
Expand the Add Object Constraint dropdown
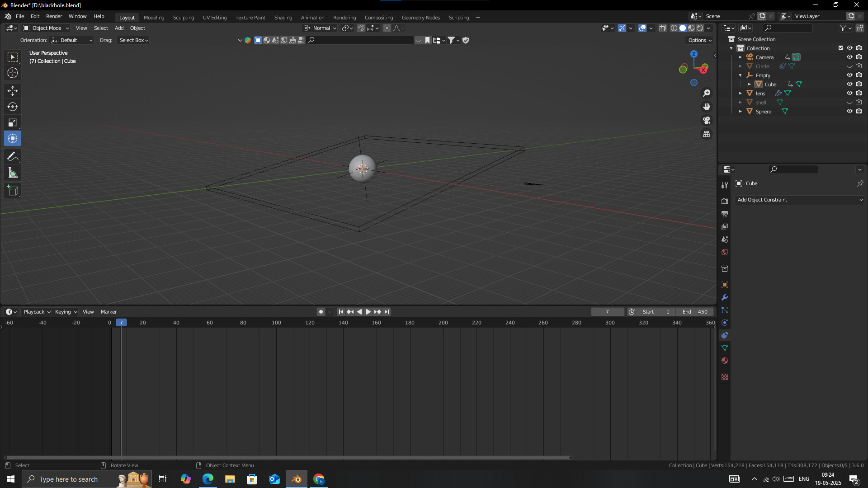799,200
